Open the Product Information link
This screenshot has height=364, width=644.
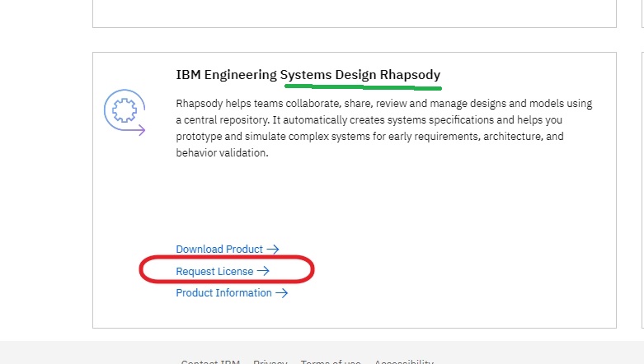(x=232, y=293)
